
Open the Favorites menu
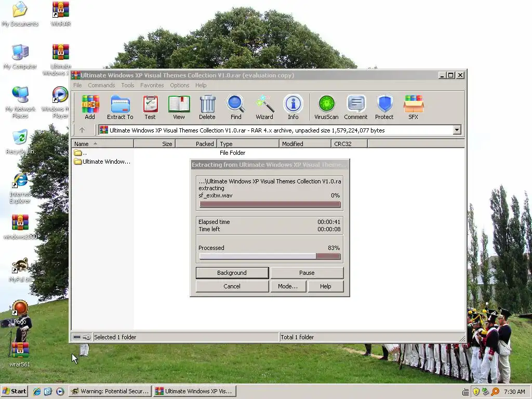pyautogui.click(x=152, y=85)
